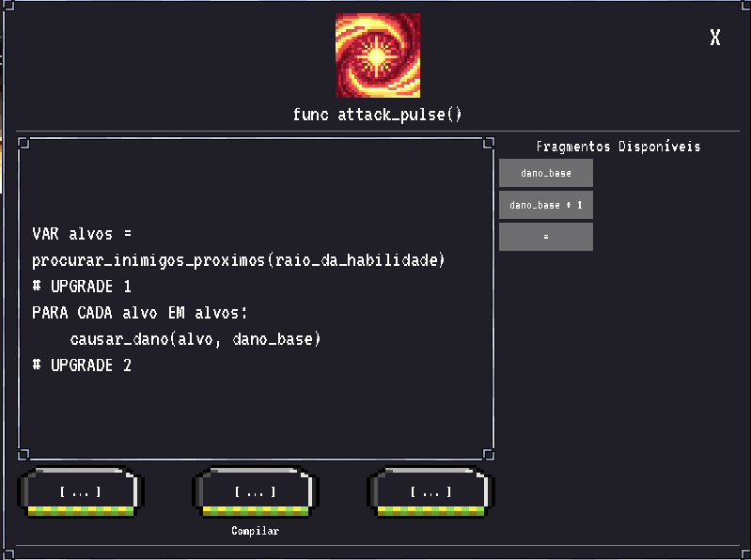This screenshot has width=751, height=560.
Task: Click the code panel's bottom-right corner handle
Action: pyautogui.click(x=489, y=454)
